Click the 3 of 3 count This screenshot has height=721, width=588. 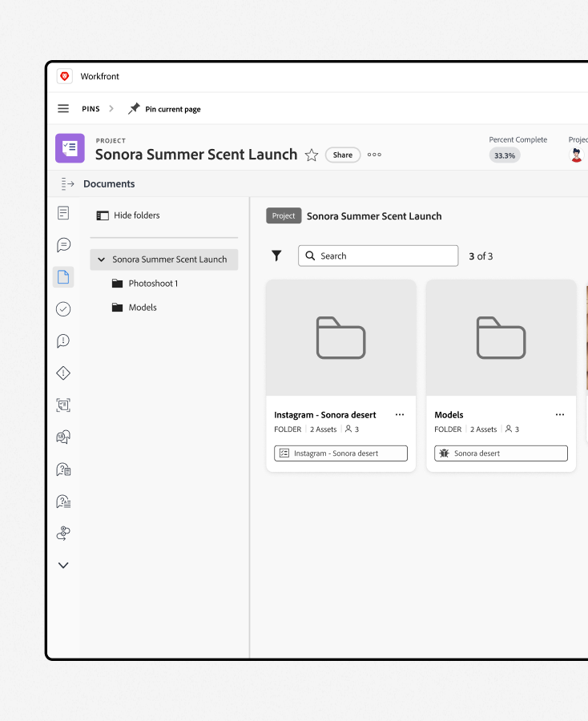click(481, 256)
